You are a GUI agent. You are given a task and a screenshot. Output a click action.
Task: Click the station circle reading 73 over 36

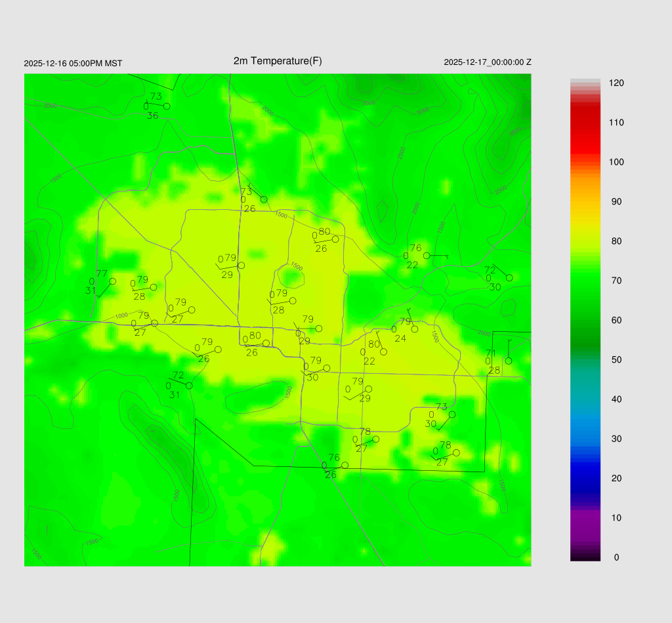pyautogui.click(x=167, y=106)
